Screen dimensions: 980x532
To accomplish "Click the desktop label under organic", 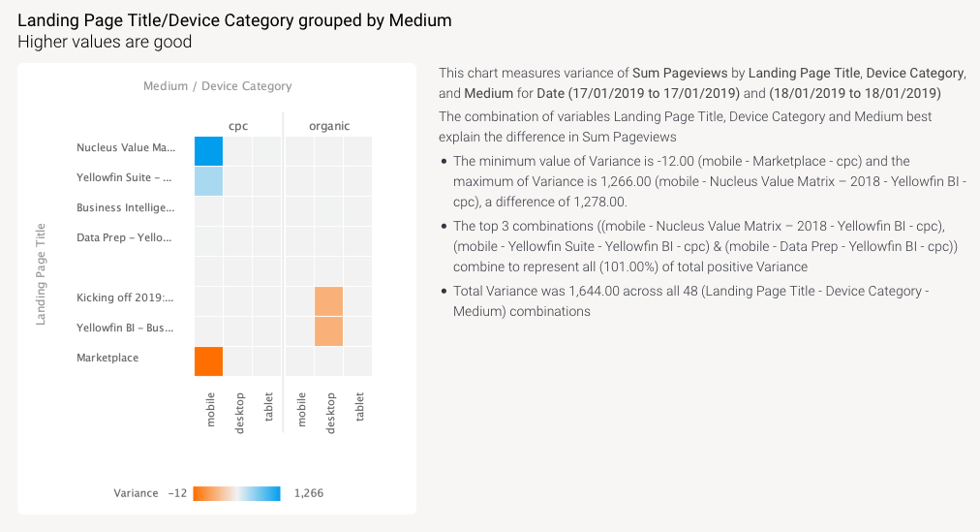I will [x=330, y=412].
